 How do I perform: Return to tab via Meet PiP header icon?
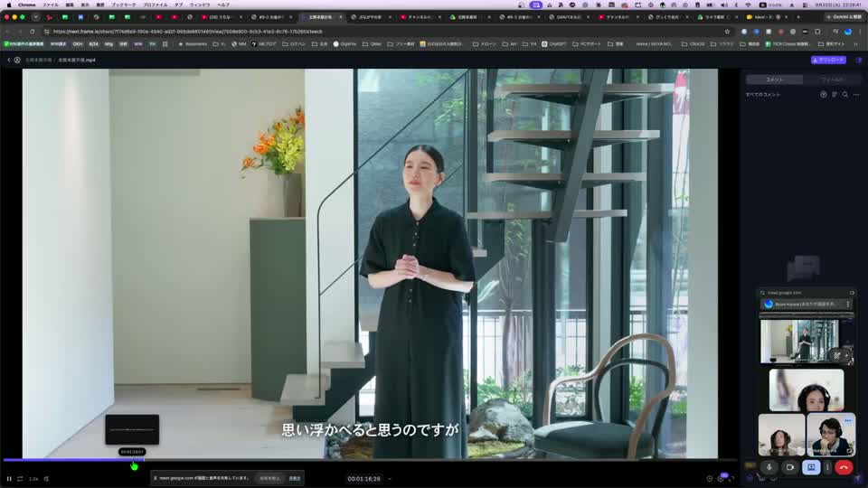(852, 293)
